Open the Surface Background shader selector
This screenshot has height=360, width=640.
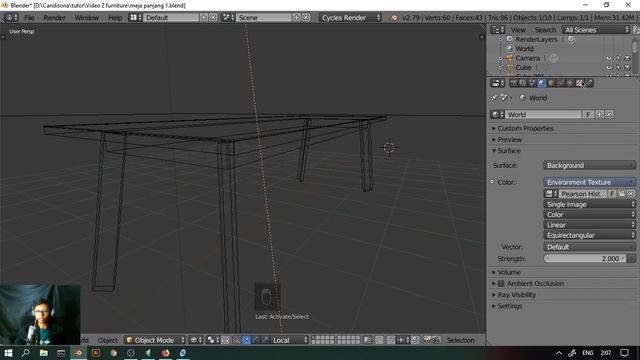point(589,165)
